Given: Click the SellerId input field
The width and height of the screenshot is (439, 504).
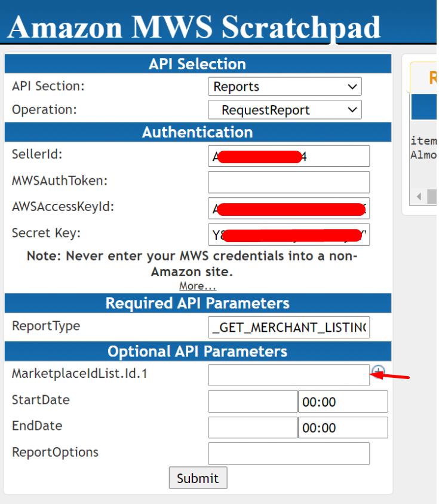Looking at the screenshot, I should (x=288, y=156).
